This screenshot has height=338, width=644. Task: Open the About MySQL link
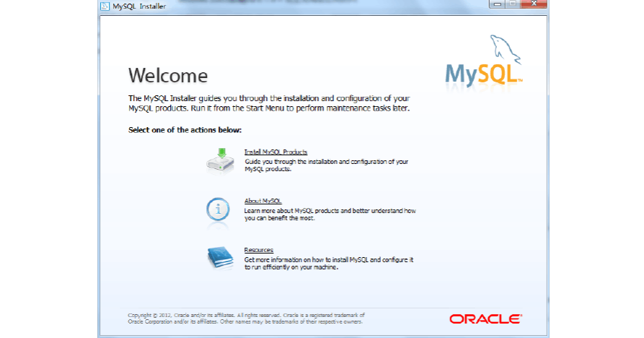[x=263, y=201]
